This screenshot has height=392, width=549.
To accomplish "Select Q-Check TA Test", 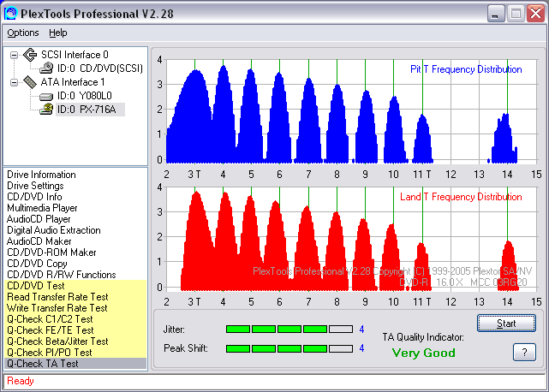I will click(75, 364).
